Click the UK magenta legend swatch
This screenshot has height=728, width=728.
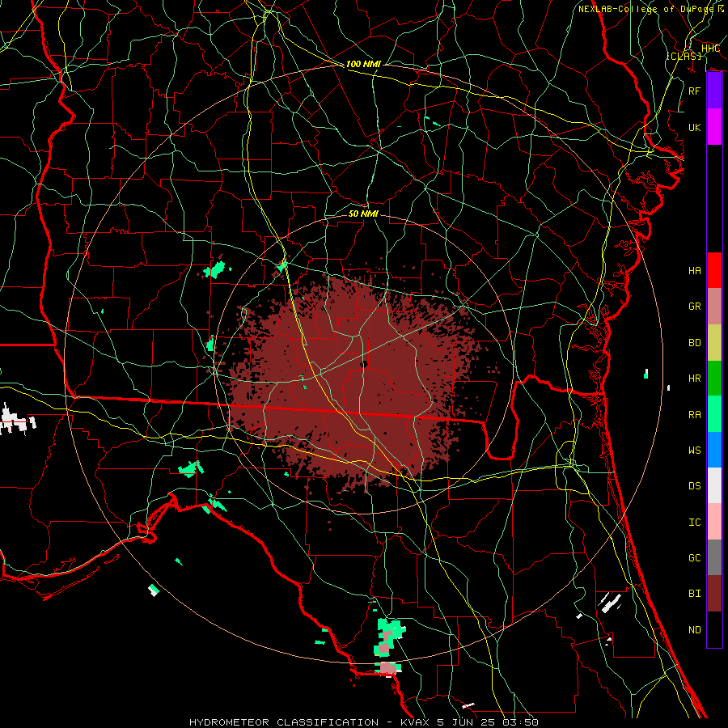(x=714, y=127)
